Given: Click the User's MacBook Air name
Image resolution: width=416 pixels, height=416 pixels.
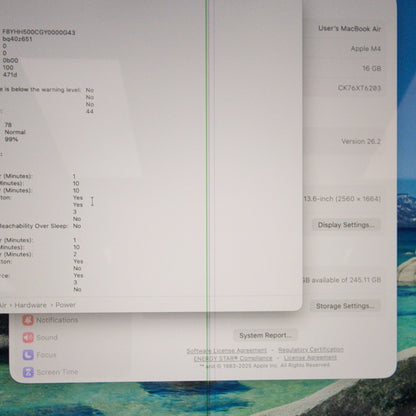Looking at the screenshot, I should [349, 29].
